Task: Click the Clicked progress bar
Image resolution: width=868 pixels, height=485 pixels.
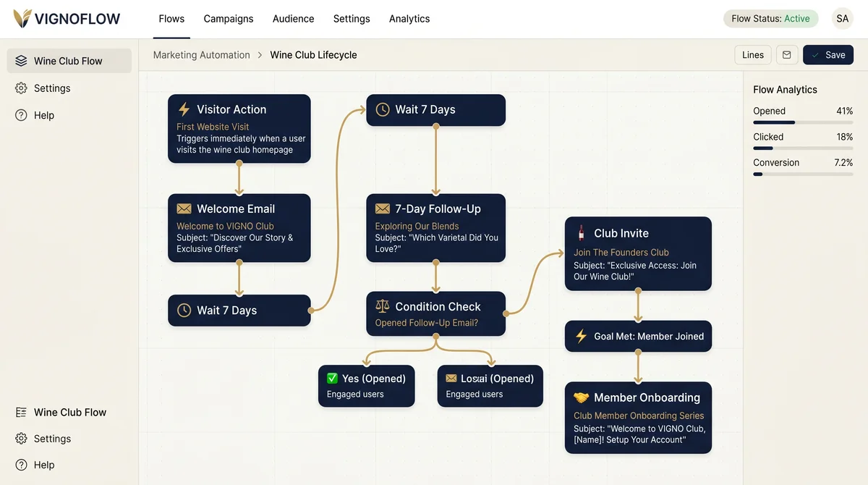Action: pos(803,148)
